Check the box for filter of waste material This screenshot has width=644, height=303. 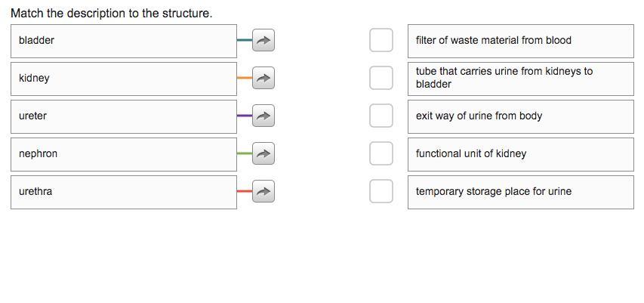[381, 41]
